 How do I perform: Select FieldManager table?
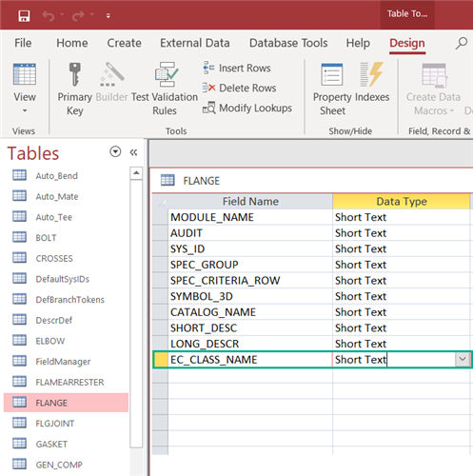coord(63,362)
